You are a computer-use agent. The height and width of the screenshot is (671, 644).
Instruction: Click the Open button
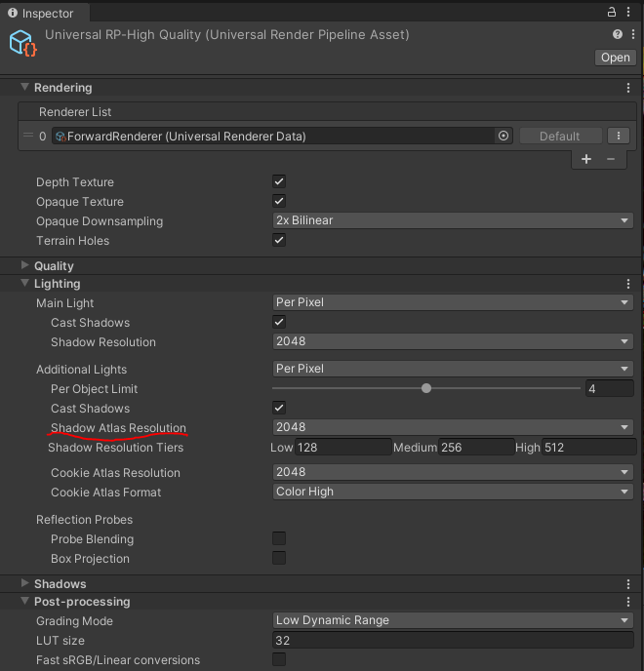(x=616, y=58)
